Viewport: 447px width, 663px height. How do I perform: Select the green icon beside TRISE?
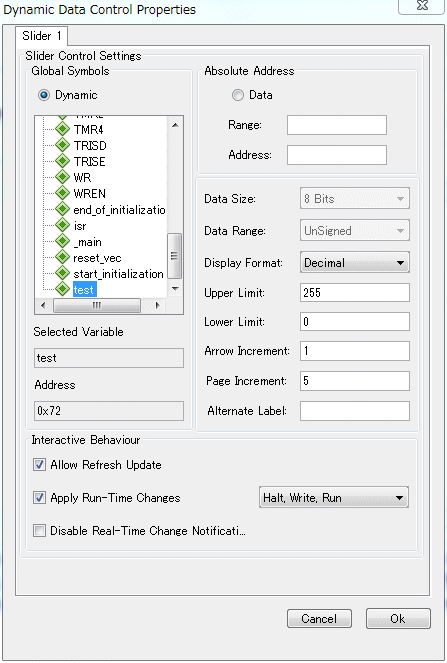tap(63, 162)
